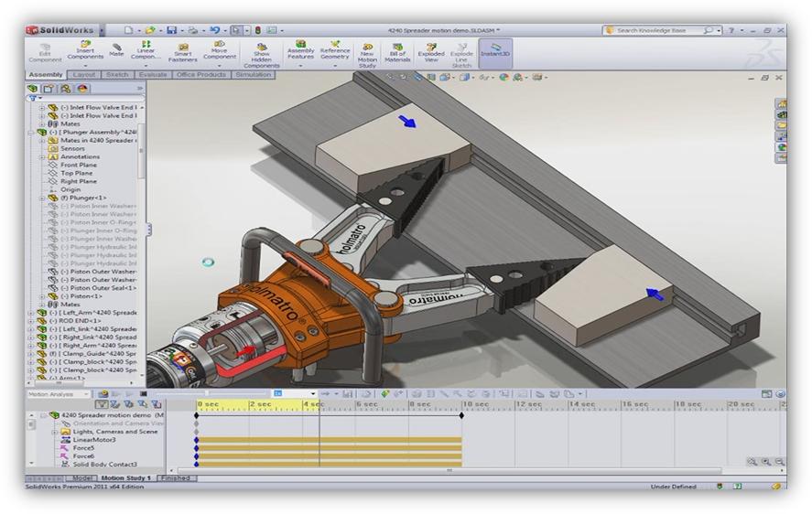Open Reference Geometry dropdown arrow
The image size is (812, 514).
point(335,65)
